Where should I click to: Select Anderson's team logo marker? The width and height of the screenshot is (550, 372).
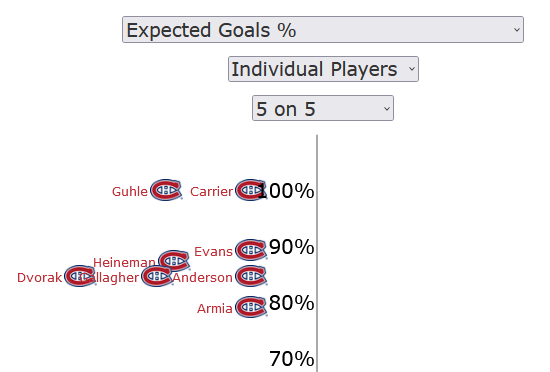(x=251, y=276)
